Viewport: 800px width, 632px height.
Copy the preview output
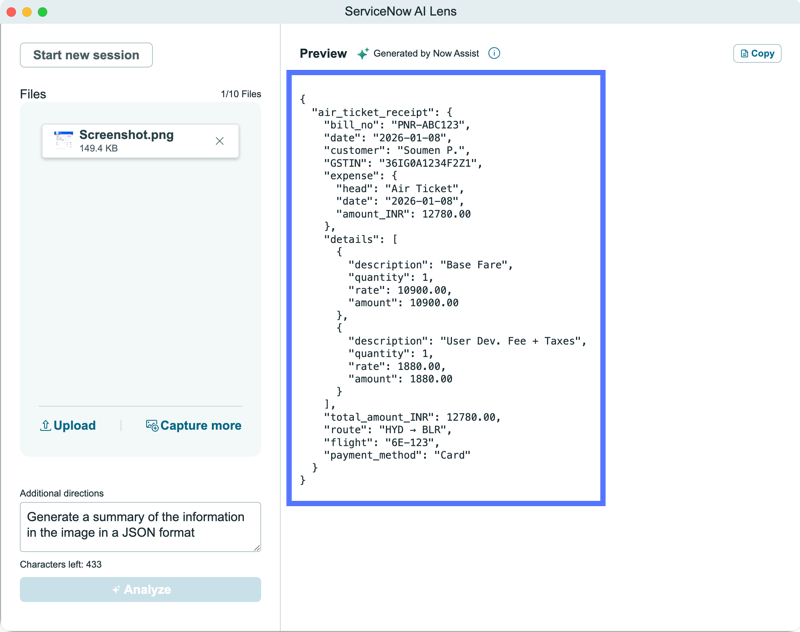[x=757, y=54]
